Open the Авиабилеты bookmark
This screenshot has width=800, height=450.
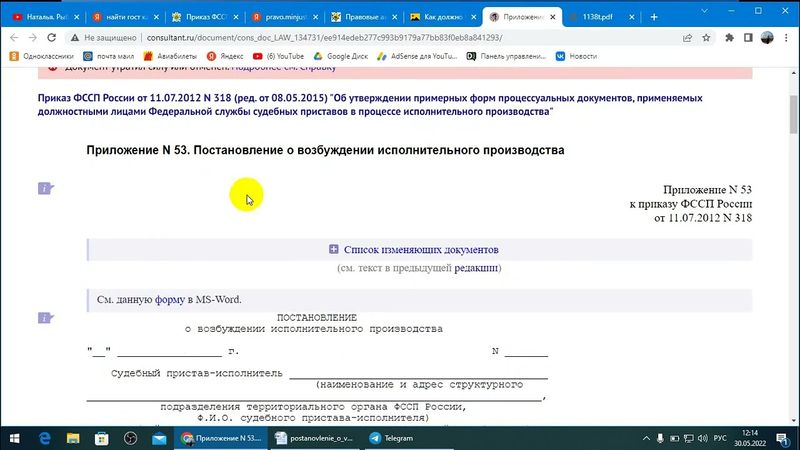pos(170,56)
